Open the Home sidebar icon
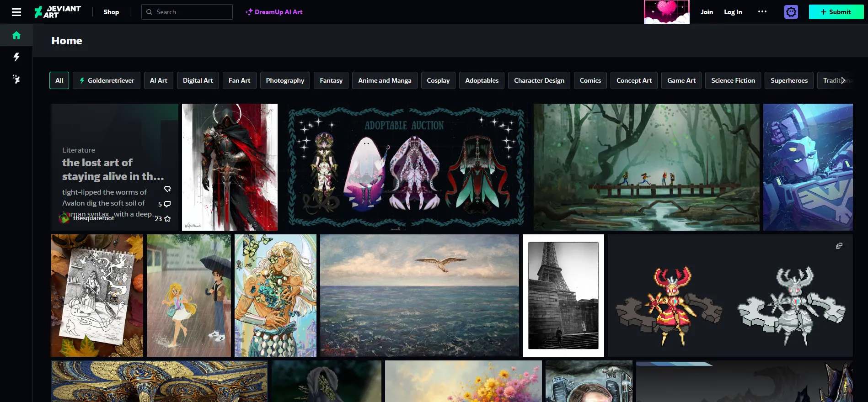 click(16, 35)
